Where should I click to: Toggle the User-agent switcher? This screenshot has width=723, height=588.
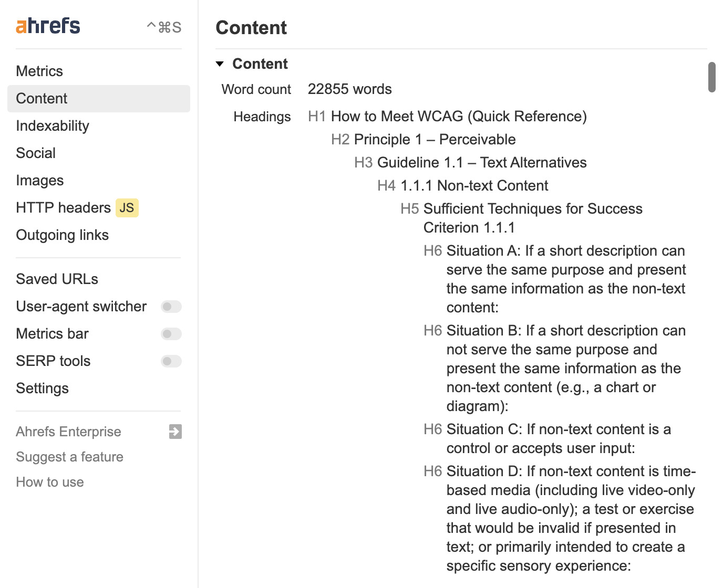[x=171, y=307]
